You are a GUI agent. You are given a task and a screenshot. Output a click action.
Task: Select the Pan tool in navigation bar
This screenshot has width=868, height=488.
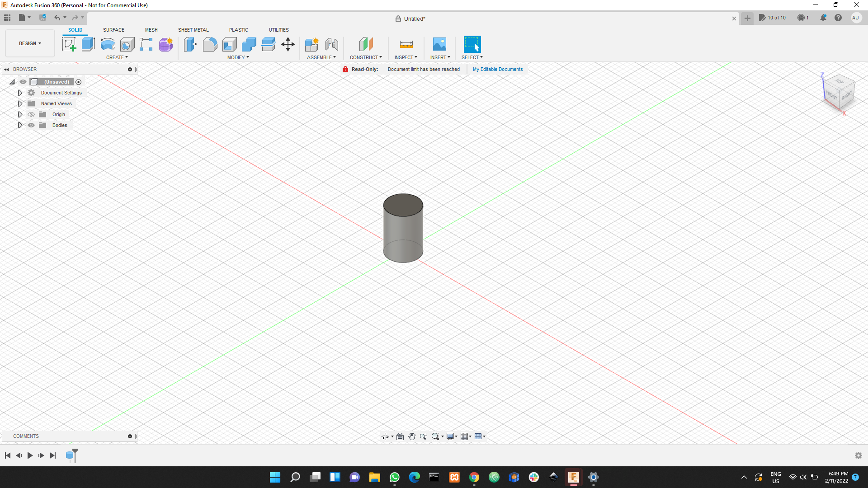click(412, 436)
